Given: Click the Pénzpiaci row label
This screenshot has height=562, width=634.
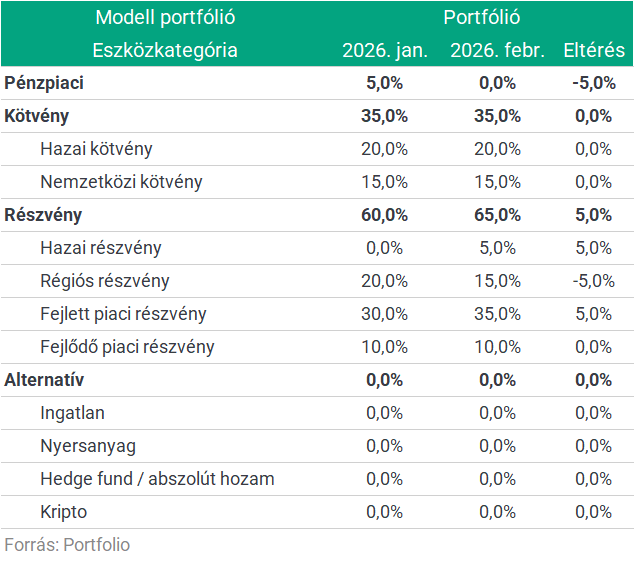Looking at the screenshot, I should tap(45, 83).
